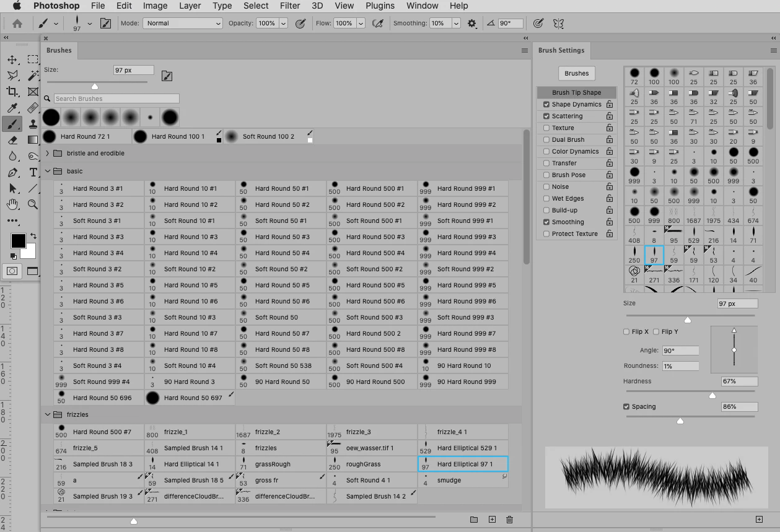Enable Wet Edges checkbox
Viewport: 780px width, 532px height.
(546, 199)
